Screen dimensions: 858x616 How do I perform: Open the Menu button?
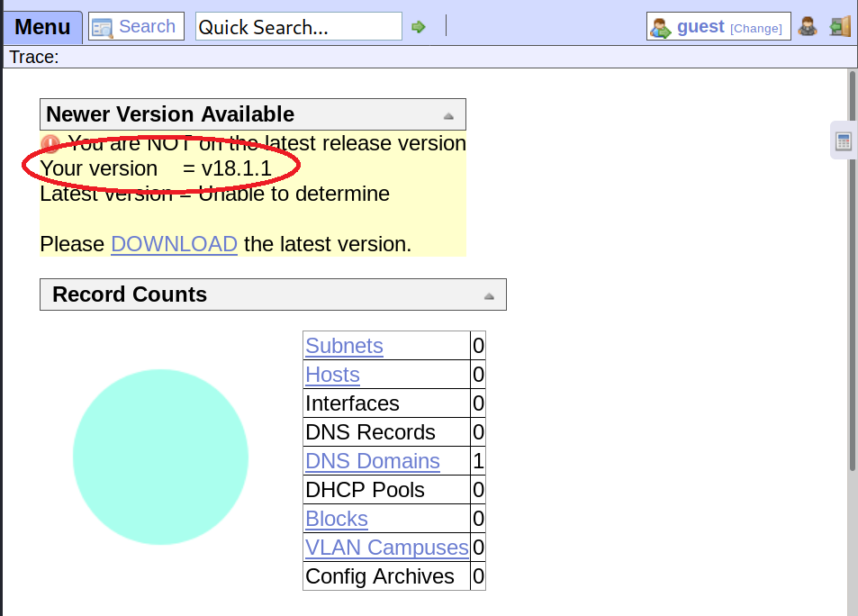tap(42, 27)
